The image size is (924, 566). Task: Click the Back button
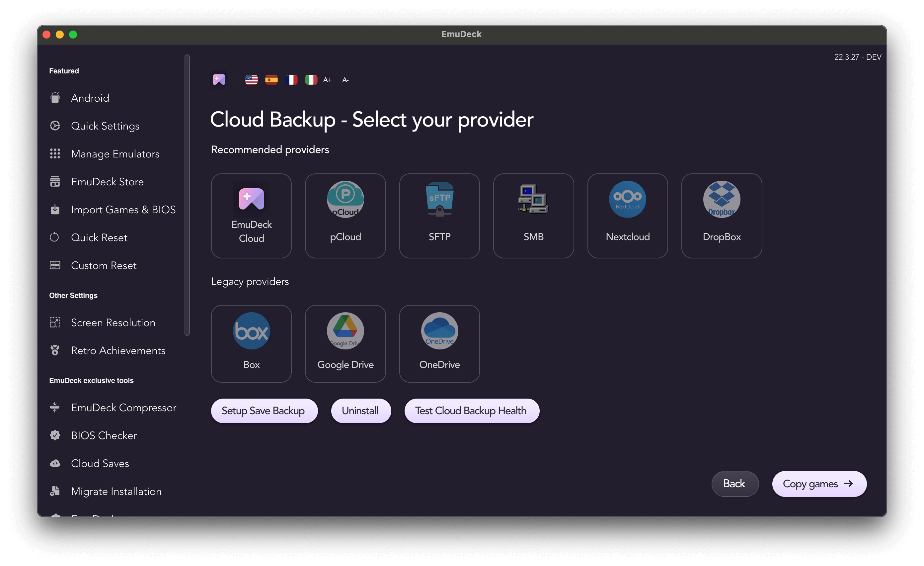tap(735, 484)
